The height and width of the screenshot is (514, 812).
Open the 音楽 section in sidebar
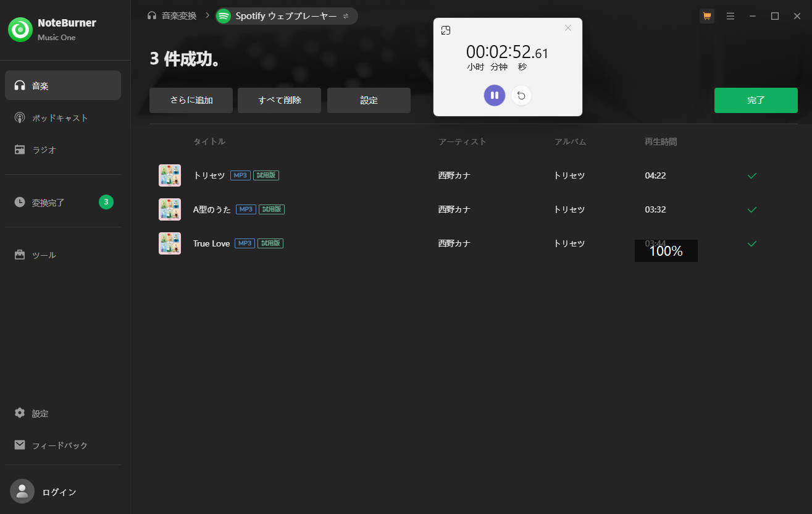point(63,85)
